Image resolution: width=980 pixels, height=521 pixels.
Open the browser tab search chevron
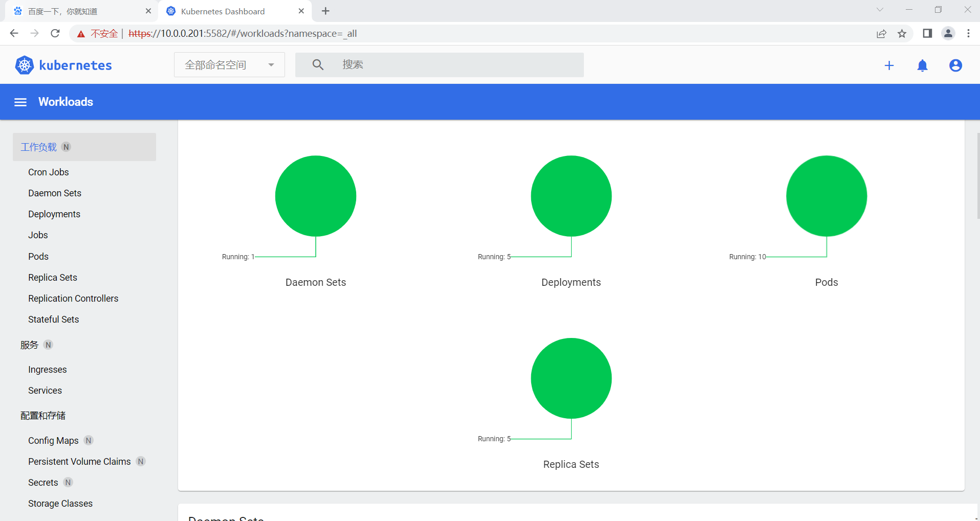[880, 10]
